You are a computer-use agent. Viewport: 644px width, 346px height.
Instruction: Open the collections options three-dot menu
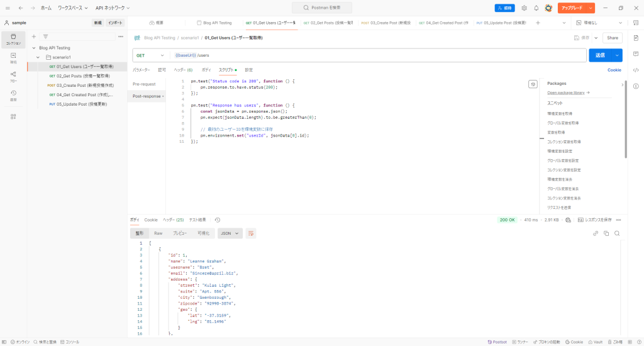(120, 36)
